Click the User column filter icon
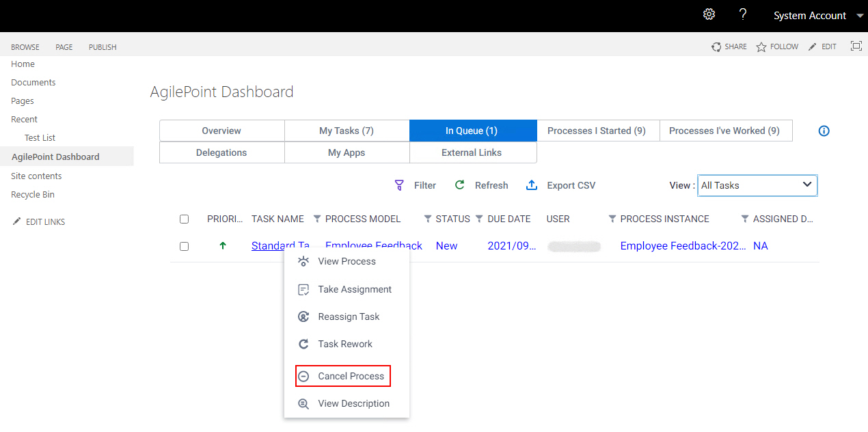868x432 pixels. (612, 219)
